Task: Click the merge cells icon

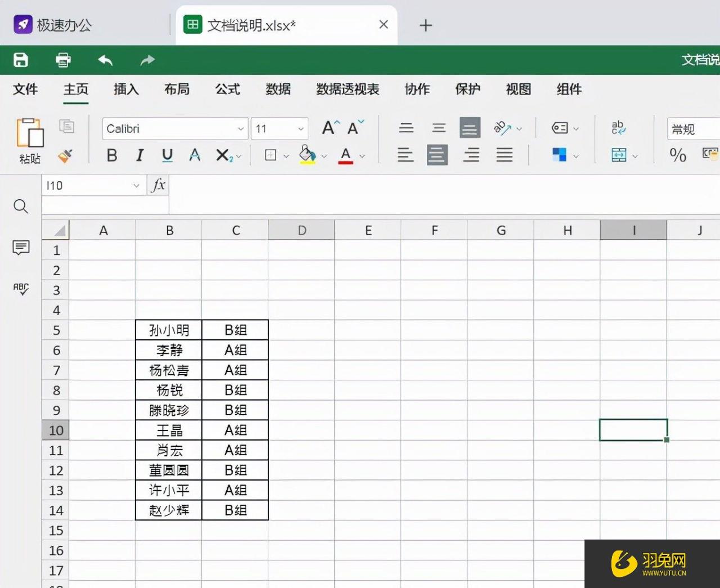Action: click(x=619, y=155)
